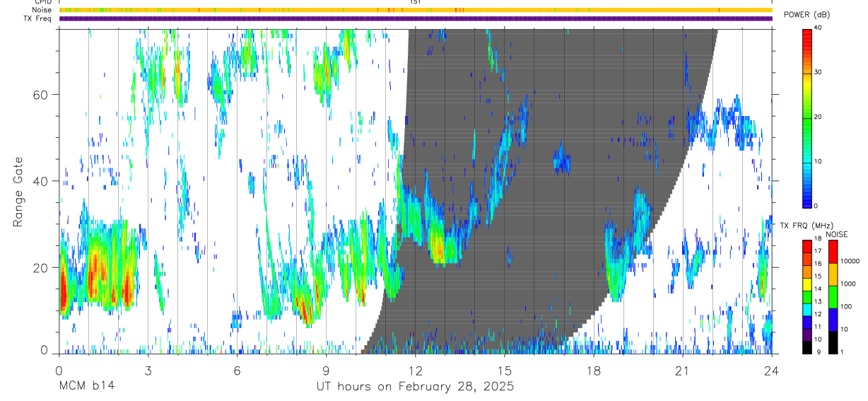
Task: Click the 9 tick on UT hours axis
Action: (326, 370)
